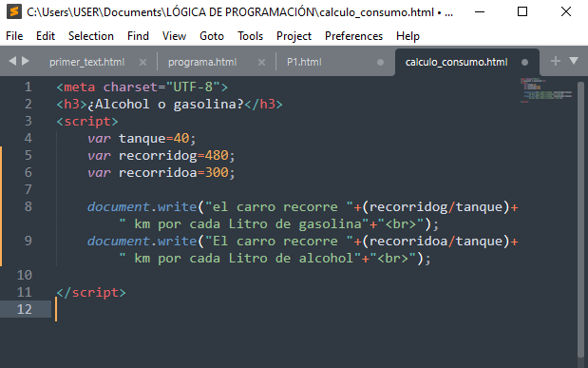Click the 'recorridog=480' variable declaration
This screenshot has width=588, height=368.
tap(174, 155)
